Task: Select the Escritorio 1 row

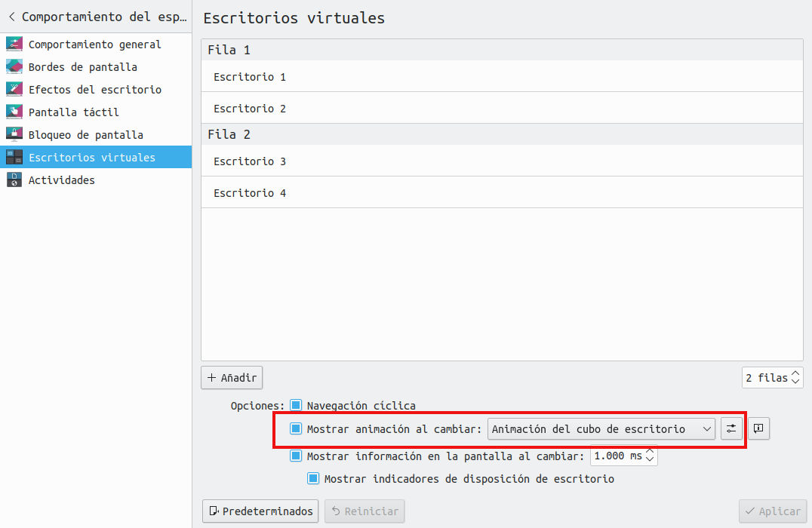Action: pos(503,77)
